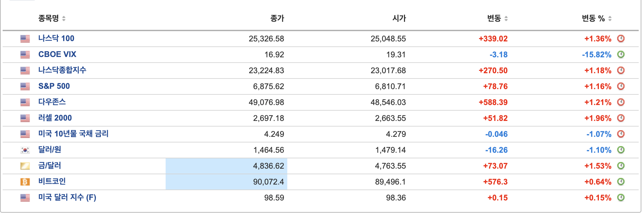
Task: Open the 러셀 2000 link
Action: click(x=55, y=118)
